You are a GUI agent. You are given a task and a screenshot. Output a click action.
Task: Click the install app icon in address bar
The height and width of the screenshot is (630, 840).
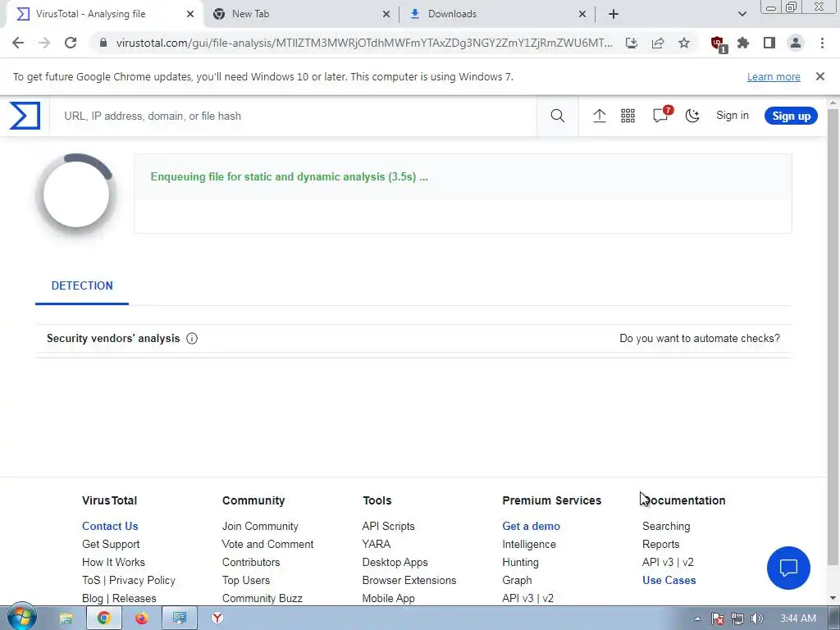pos(632,43)
